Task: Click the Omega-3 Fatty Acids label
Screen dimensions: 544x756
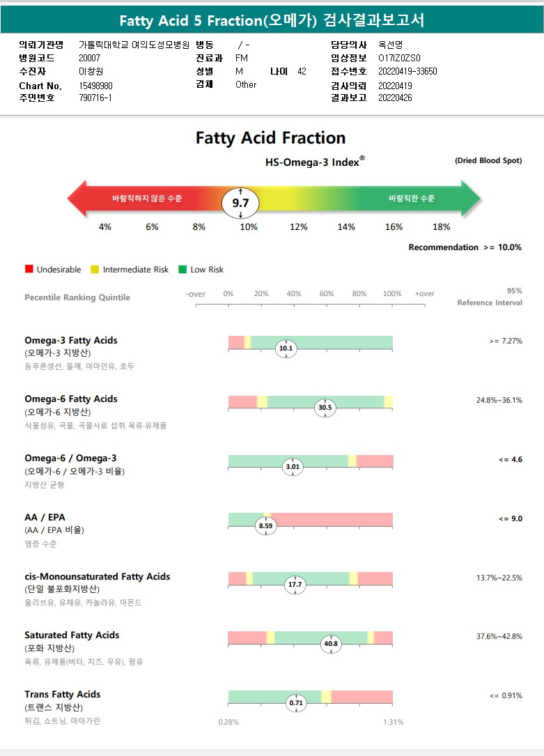Action: pos(71,340)
